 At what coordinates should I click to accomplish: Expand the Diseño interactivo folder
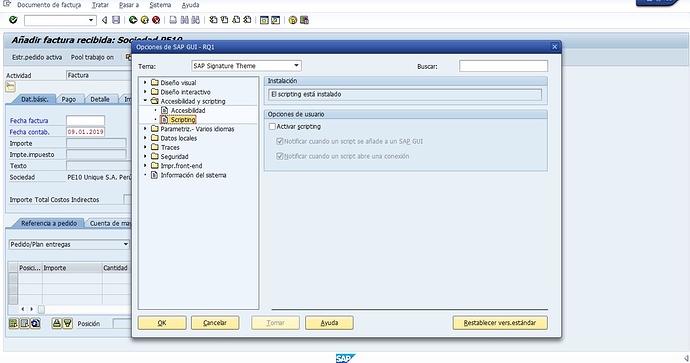145,92
